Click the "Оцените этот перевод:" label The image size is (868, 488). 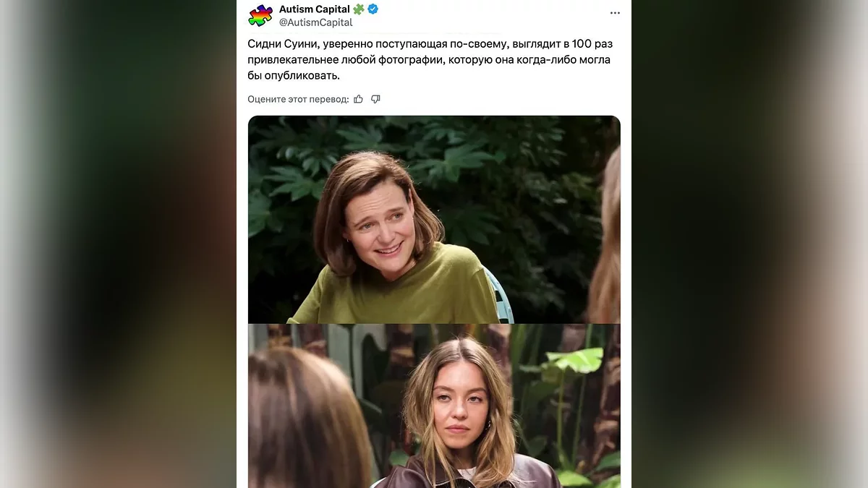[x=298, y=99]
